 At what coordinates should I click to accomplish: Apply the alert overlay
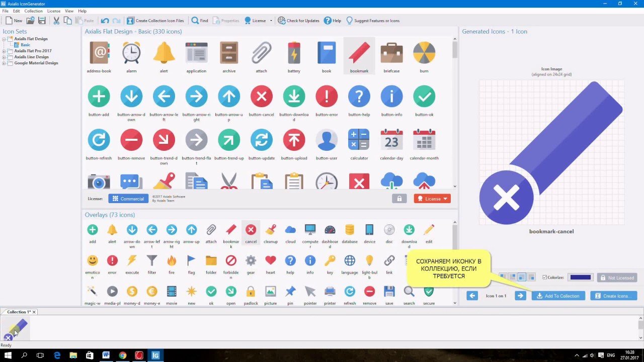click(x=112, y=230)
